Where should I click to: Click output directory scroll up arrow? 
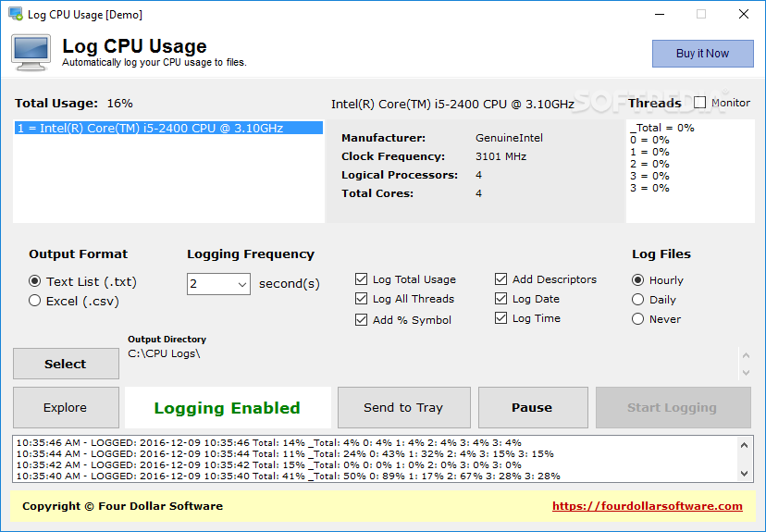click(746, 355)
